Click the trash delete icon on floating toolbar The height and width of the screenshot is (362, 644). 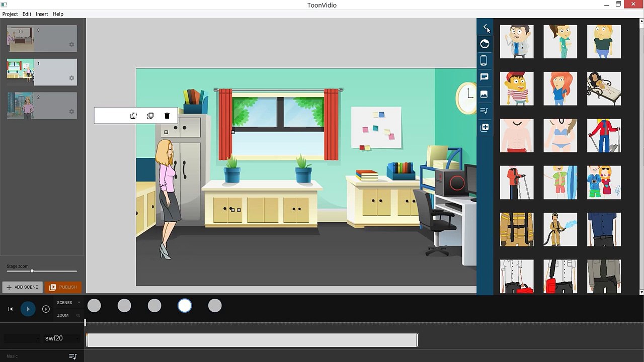[167, 116]
